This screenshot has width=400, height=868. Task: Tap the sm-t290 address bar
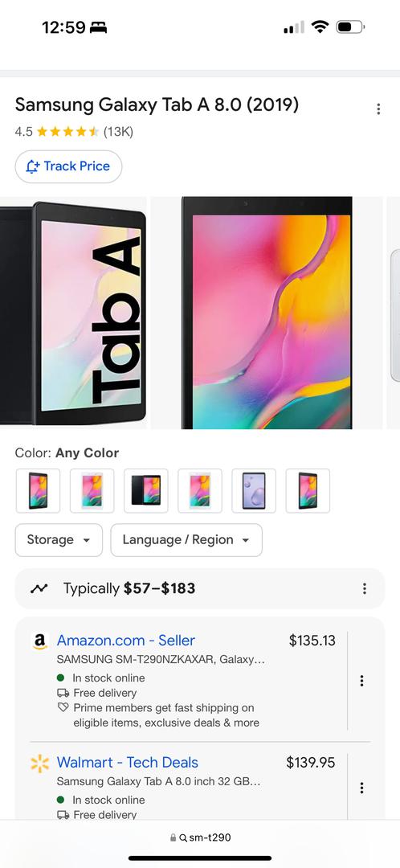coord(200,838)
